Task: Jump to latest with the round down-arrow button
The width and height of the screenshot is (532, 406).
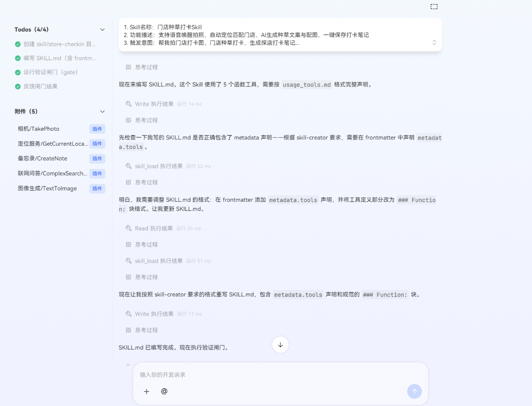Action: coord(280,345)
